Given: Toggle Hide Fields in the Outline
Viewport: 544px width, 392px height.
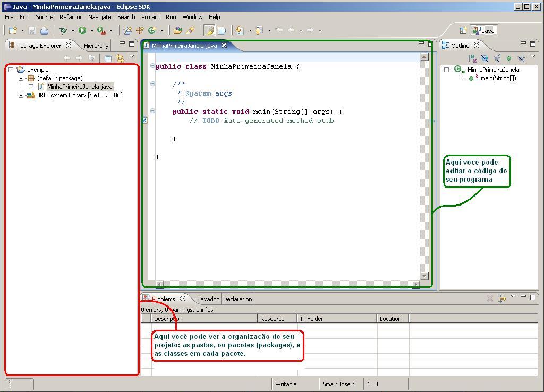Looking at the screenshot, I should click(x=484, y=58).
